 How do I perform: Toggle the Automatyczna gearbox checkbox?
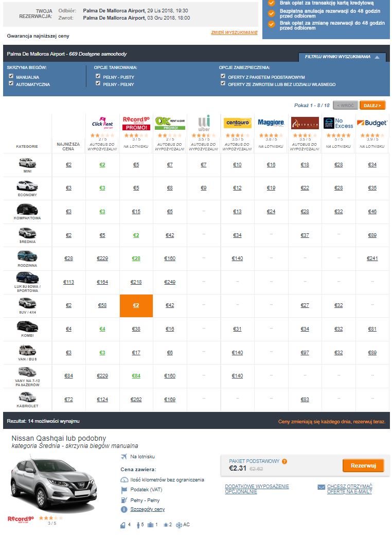click(x=11, y=83)
